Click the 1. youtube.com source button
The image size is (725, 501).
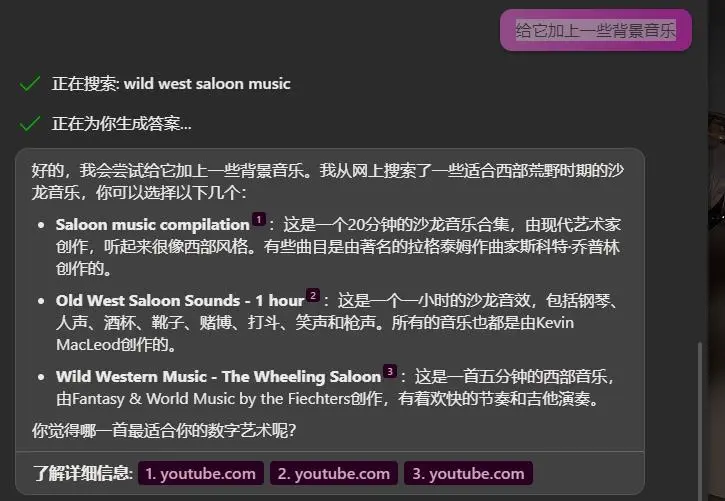click(201, 473)
